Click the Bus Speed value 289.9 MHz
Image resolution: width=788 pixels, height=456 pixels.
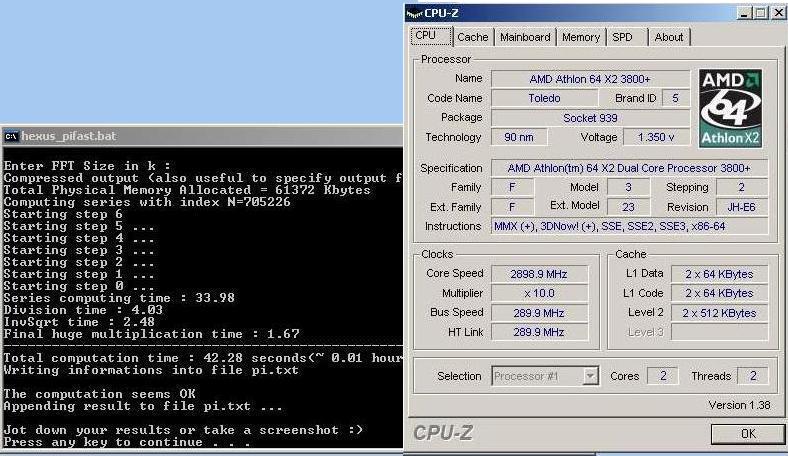click(x=539, y=313)
